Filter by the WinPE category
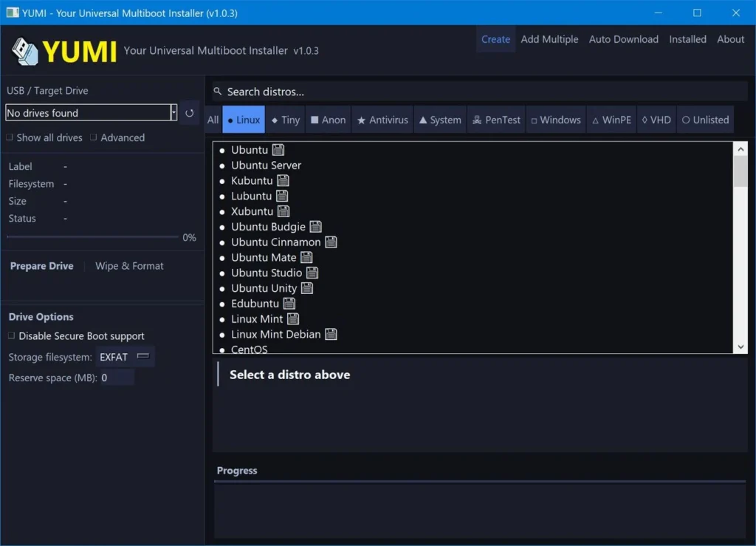Screen dimensions: 756x546 611,120
